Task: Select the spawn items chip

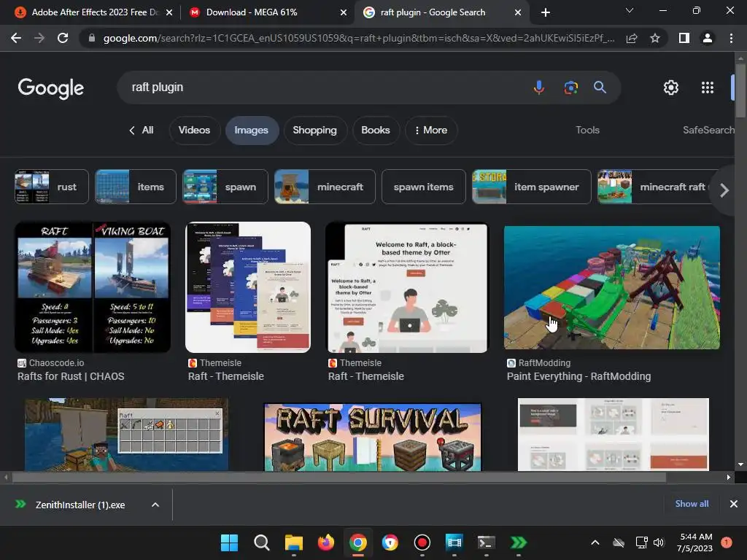Action: (x=424, y=187)
